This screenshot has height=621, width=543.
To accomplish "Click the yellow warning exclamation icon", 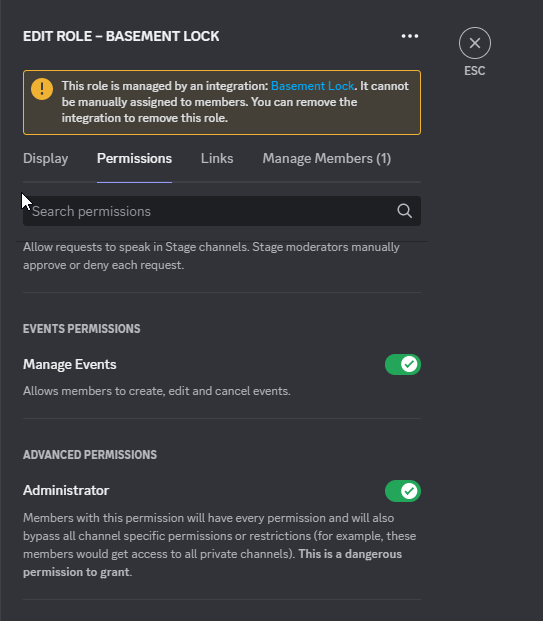I will tap(42, 89).
